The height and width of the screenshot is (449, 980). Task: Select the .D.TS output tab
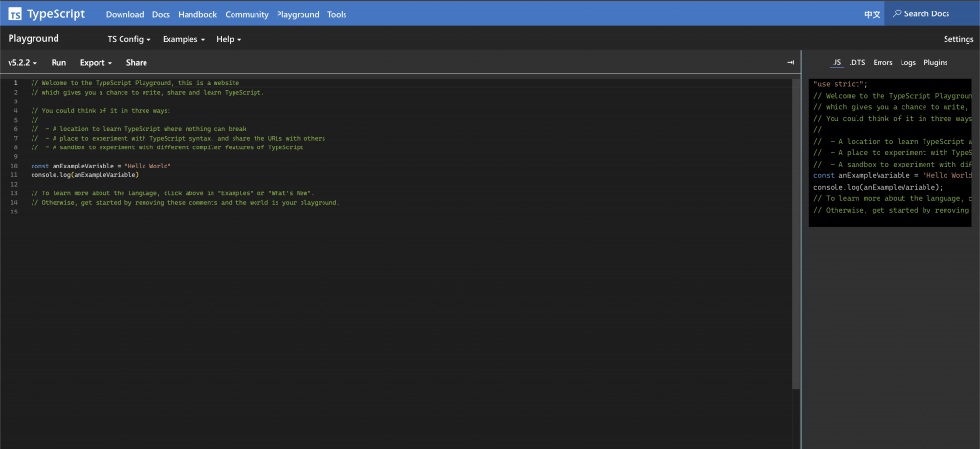[x=857, y=62]
